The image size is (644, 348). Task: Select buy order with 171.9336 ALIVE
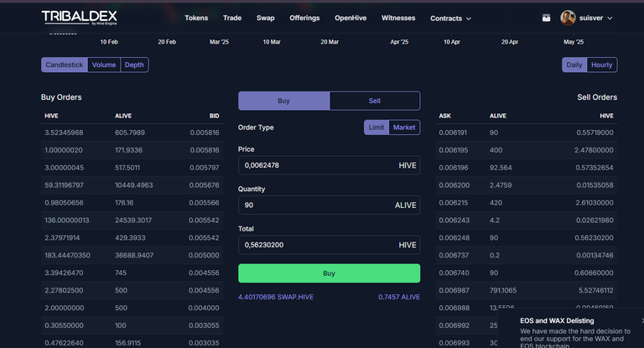(x=132, y=150)
